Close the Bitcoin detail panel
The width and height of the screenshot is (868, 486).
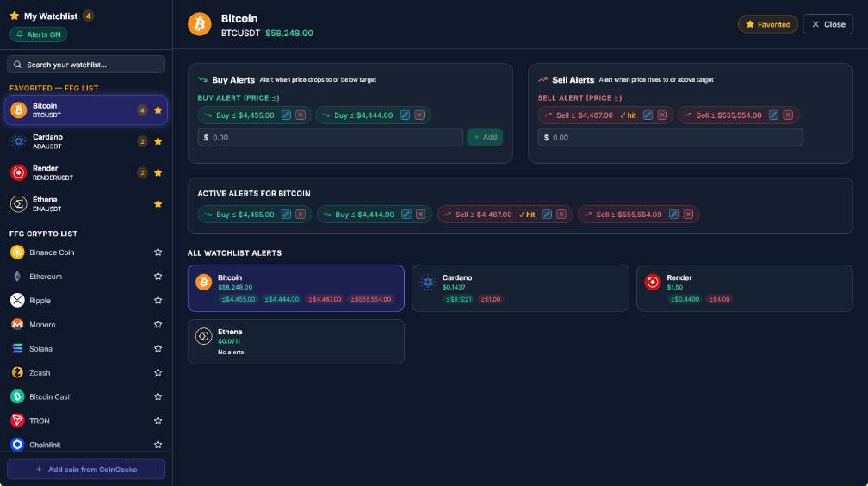click(x=828, y=24)
